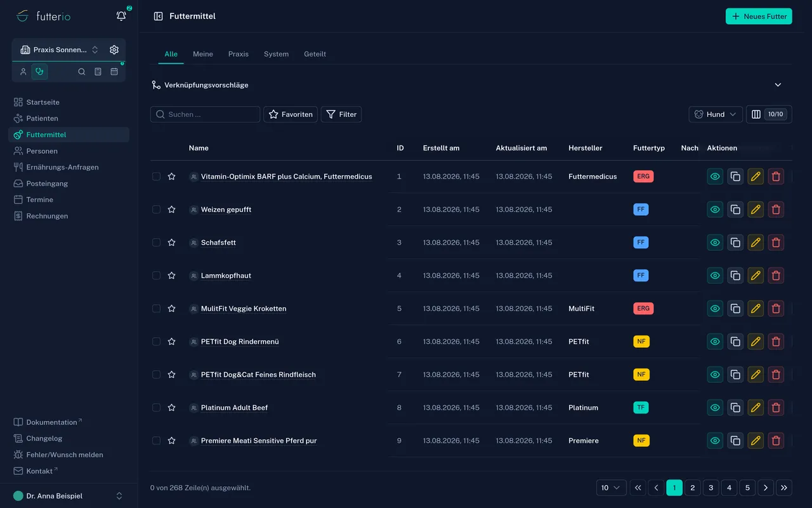This screenshot has width=812, height=508.
Task: Open the calendar icon in sidebar toolbar
Action: tap(114, 72)
